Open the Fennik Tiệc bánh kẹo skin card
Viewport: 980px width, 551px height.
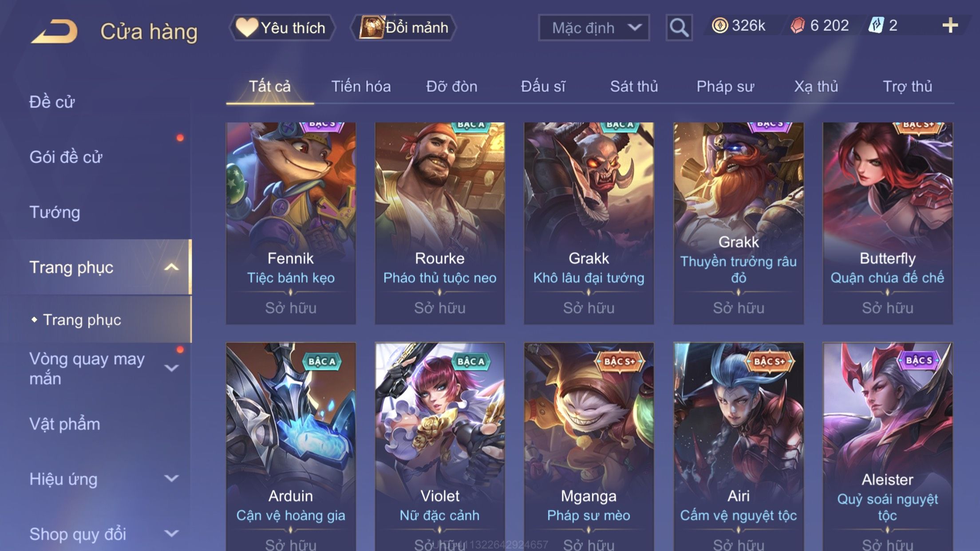291,223
